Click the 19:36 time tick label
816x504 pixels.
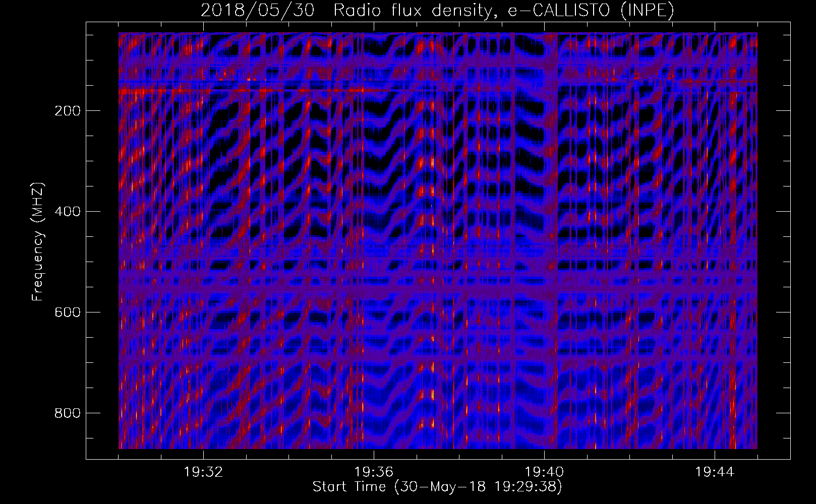(374, 472)
